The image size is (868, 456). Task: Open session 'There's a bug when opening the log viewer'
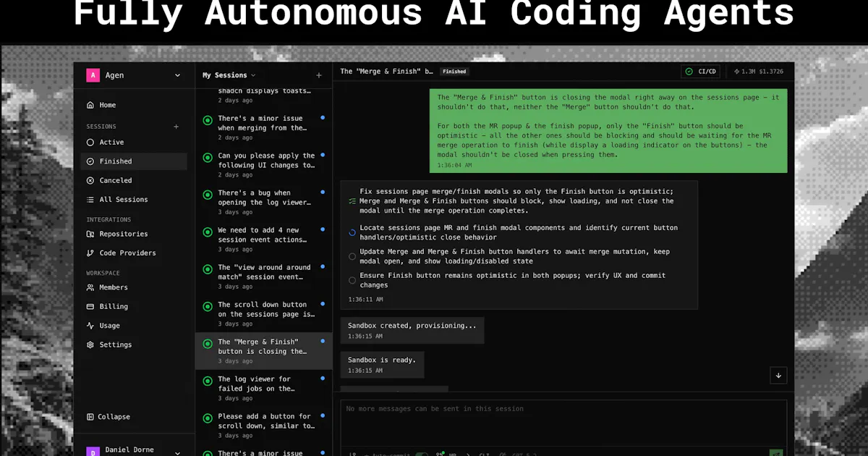click(x=263, y=202)
